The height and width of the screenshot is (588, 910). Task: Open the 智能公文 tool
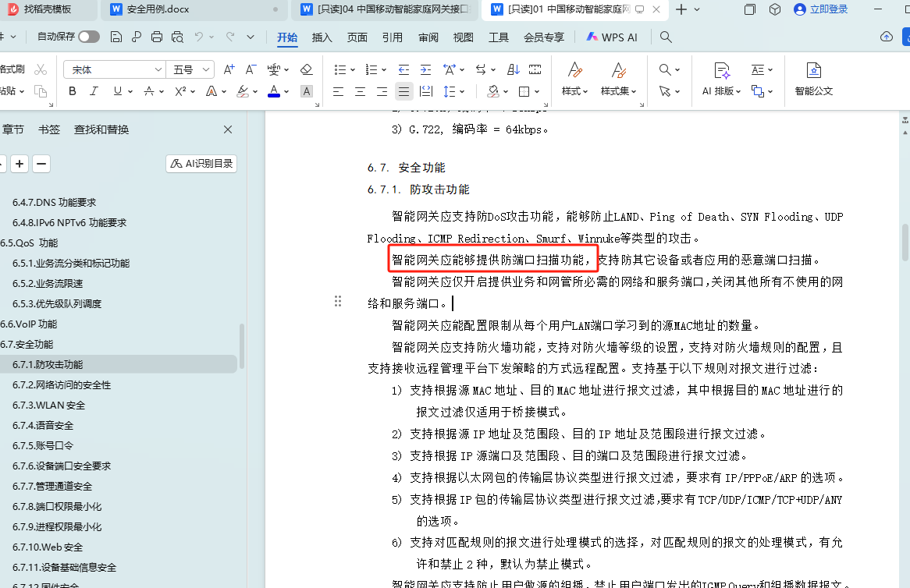[x=814, y=79]
